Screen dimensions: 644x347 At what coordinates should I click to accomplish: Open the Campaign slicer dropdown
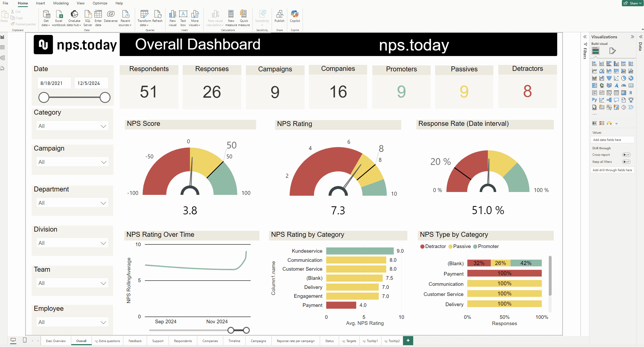(104, 162)
